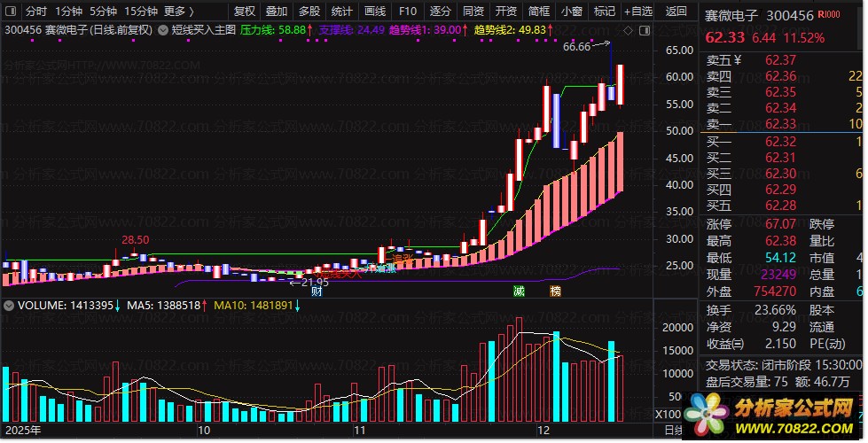Click the 净资 value 9.29

click(x=785, y=327)
